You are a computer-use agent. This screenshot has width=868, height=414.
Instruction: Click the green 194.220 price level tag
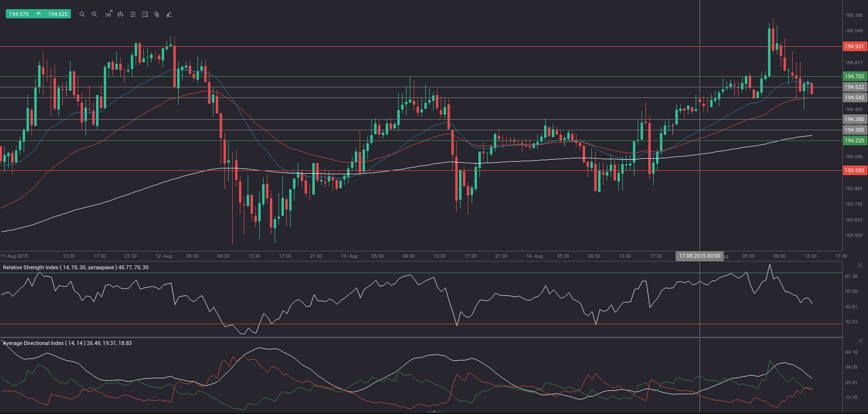854,140
